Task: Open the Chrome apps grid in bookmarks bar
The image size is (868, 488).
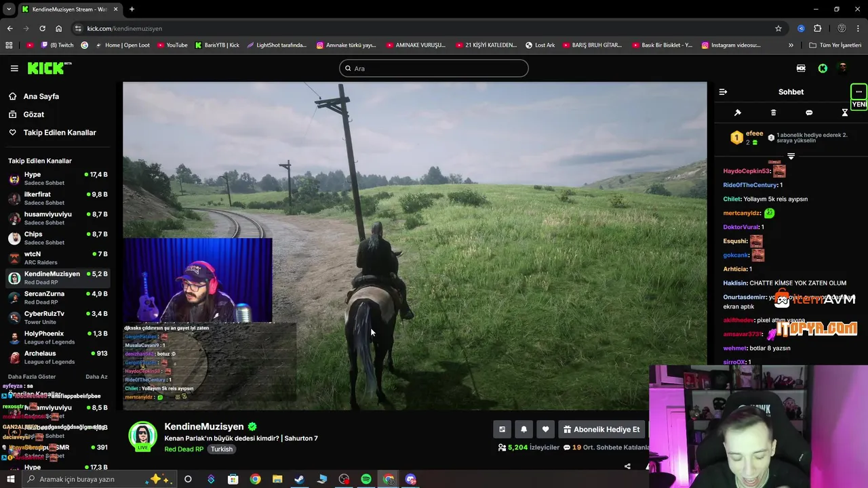Action: pyautogui.click(x=9, y=45)
